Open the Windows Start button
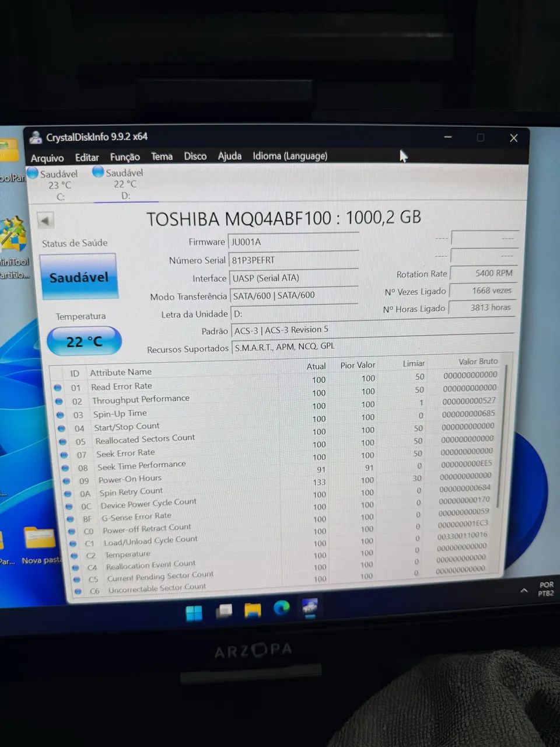This screenshot has width=560, height=747. pos(194,613)
